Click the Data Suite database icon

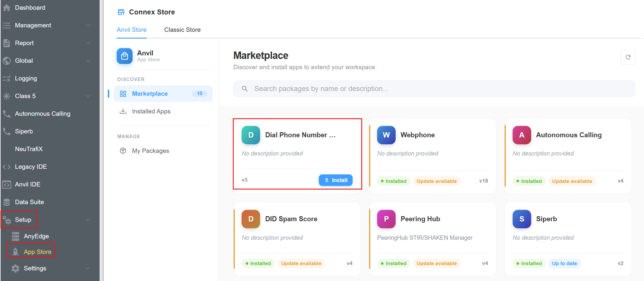pos(6,202)
